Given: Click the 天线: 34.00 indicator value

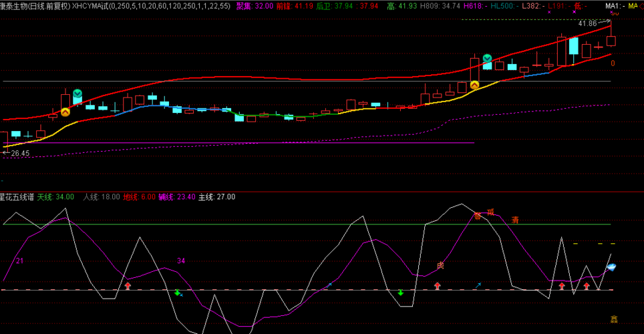Looking at the screenshot, I should 55,197.
